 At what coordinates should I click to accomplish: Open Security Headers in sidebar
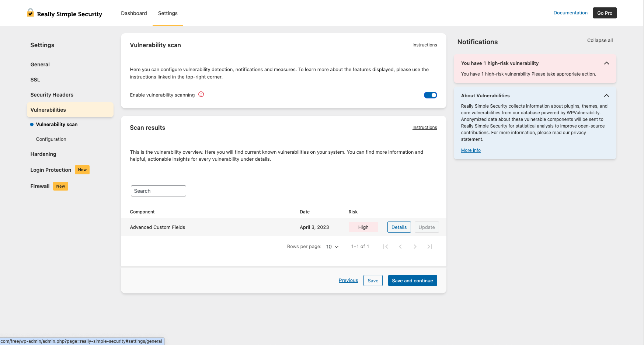[x=52, y=95]
